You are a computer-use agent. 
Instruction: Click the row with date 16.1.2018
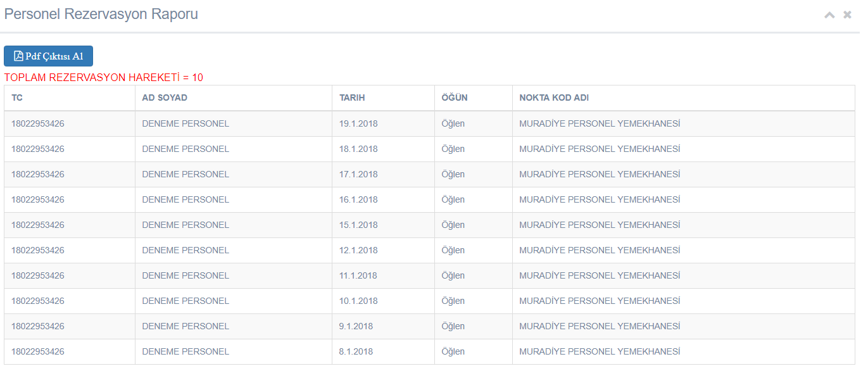pos(429,199)
